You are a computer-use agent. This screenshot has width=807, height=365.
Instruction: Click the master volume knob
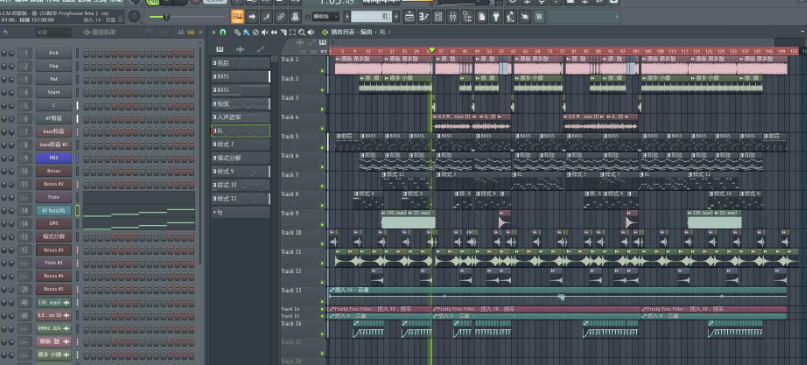(134, 16)
